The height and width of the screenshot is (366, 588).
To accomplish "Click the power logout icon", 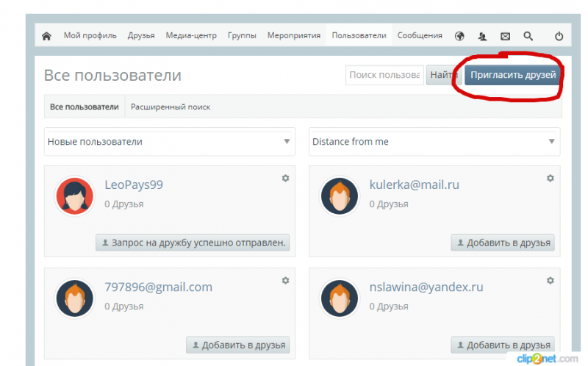I will [x=559, y=36].
